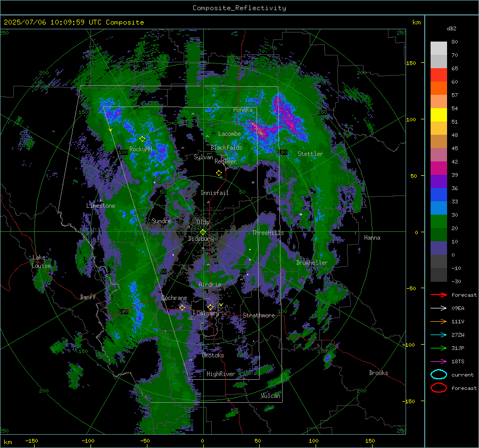The image size is (479, 448).
Task: Click the Didsbury city label
Action: [201, 239]
